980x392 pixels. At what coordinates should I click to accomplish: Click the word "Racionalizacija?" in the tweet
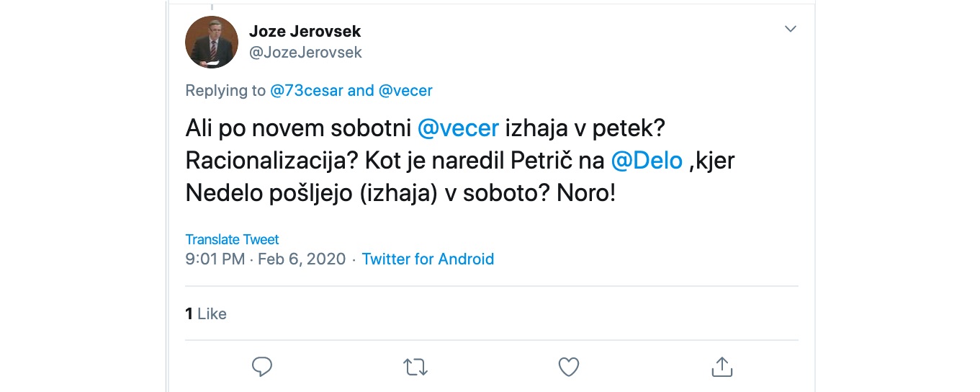tap(267, 161)
